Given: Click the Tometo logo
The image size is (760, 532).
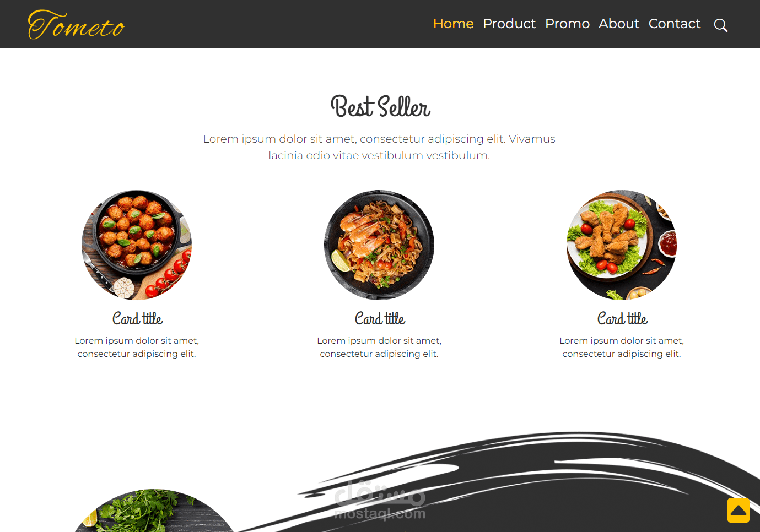Looking at the screenshot, I should click(77, 25).
